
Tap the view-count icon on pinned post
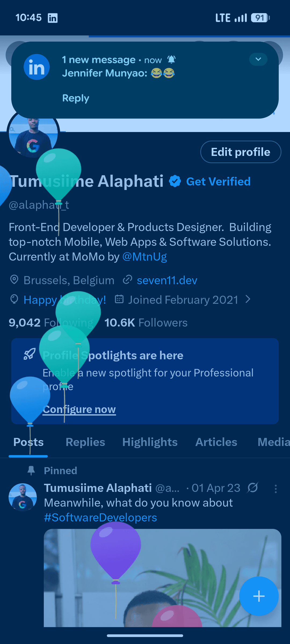(x=253, y=488)
